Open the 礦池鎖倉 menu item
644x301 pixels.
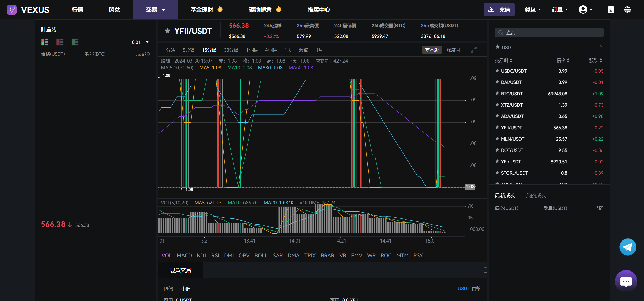(260, 10)
